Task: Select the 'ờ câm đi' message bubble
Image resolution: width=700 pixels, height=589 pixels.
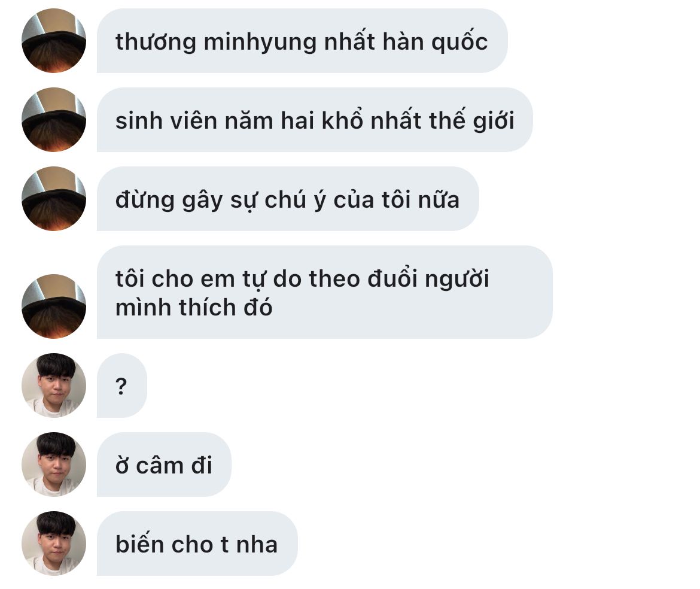Action: 164,464
